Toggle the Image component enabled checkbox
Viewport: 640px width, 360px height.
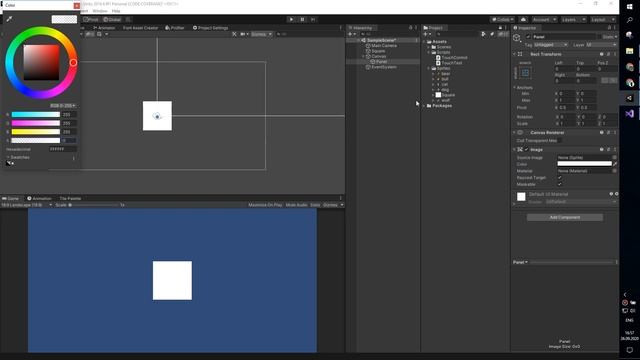pos(527,150)
